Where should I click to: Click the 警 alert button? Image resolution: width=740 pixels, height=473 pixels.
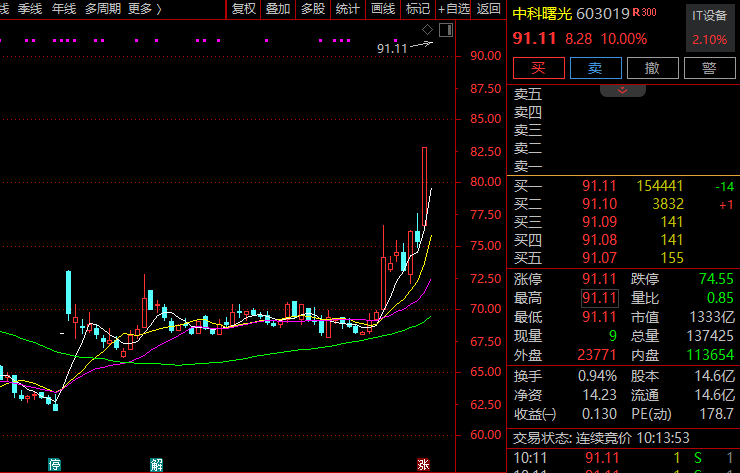pos(709,68)
